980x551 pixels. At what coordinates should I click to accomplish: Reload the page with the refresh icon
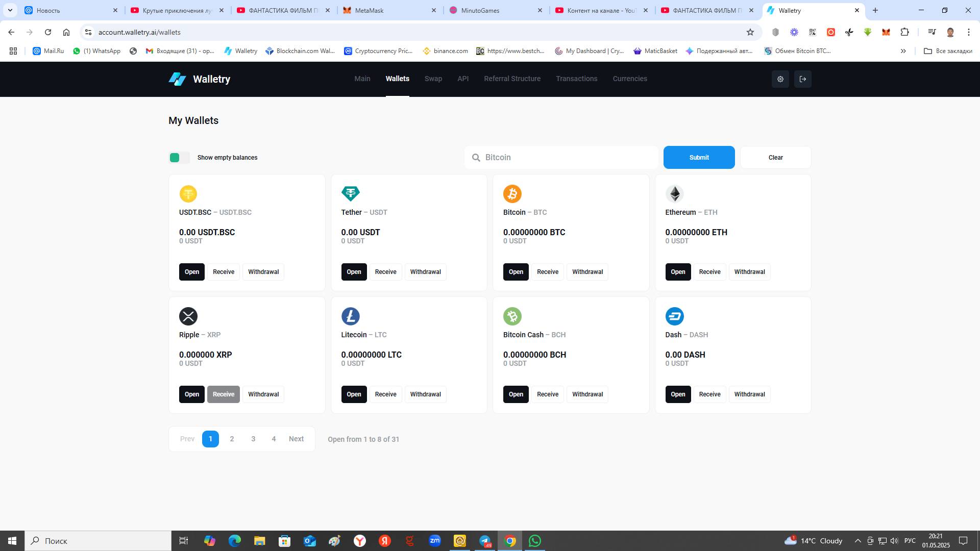tap(48, 32)
